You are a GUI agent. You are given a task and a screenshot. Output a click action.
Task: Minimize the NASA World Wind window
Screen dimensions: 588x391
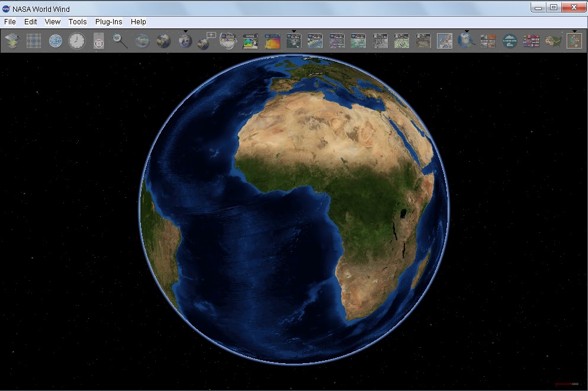point(538,7)
